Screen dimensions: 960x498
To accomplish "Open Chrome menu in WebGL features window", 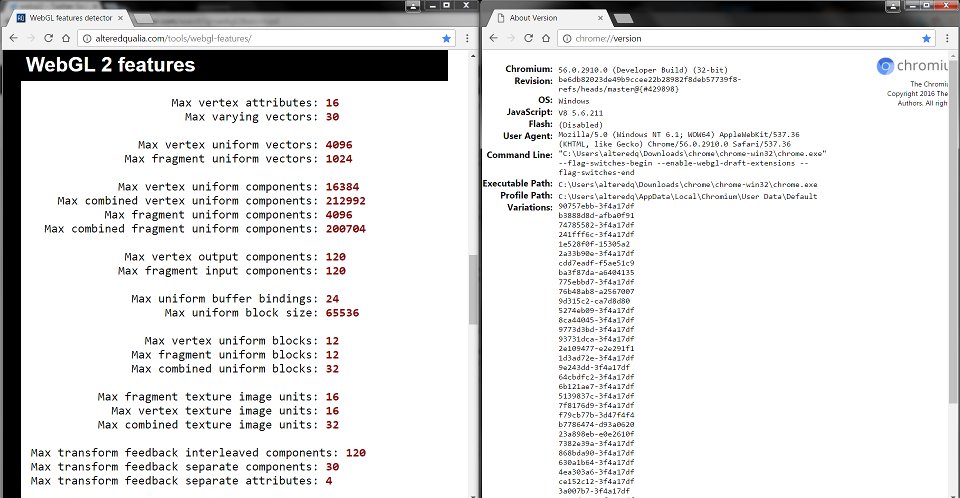I will pyautogui.click(x=467, y=38).
